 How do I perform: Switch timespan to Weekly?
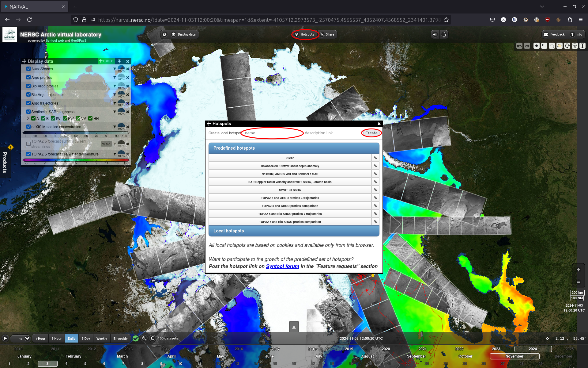[x=102, y=339]
